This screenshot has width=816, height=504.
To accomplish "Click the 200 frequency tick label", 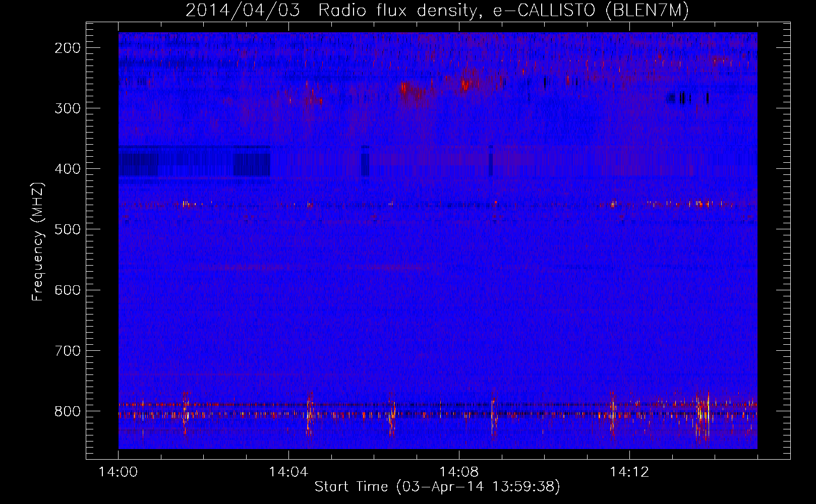I will [68, 48].
